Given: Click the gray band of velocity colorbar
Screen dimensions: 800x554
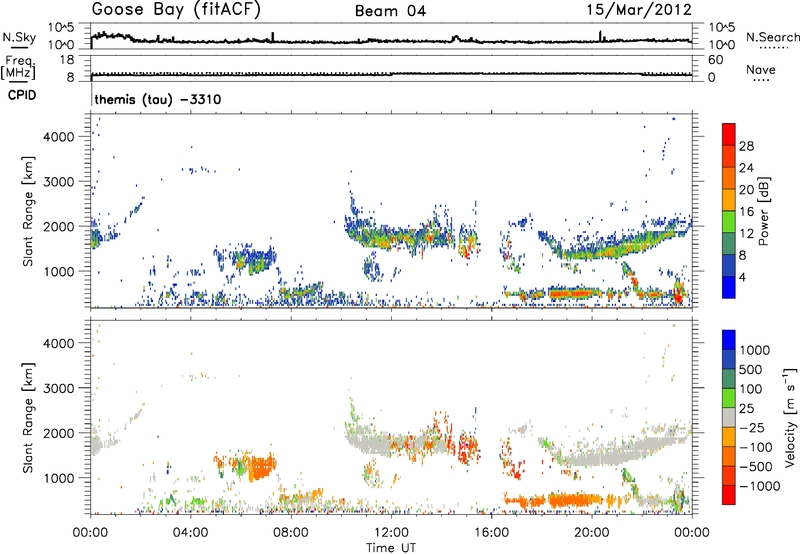Looking at the screenshot, I should [x=729, y=418].
